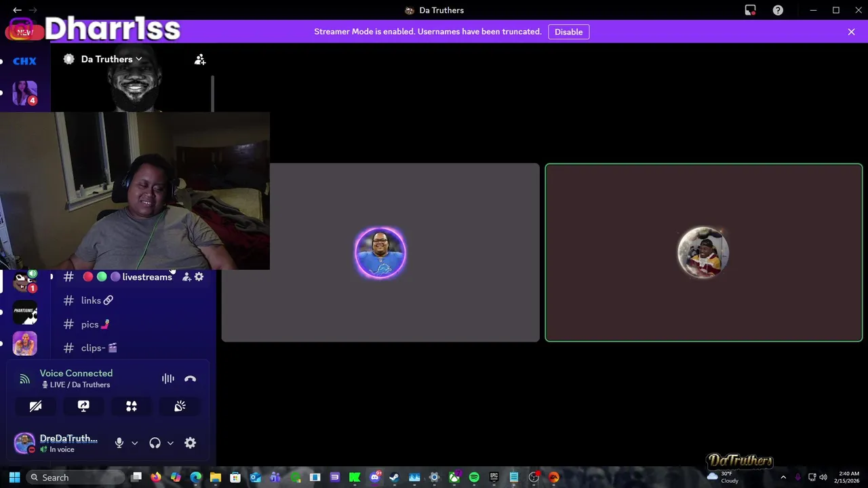
Task: Switch to Discord taskbar icon
Action: (375, 477)
